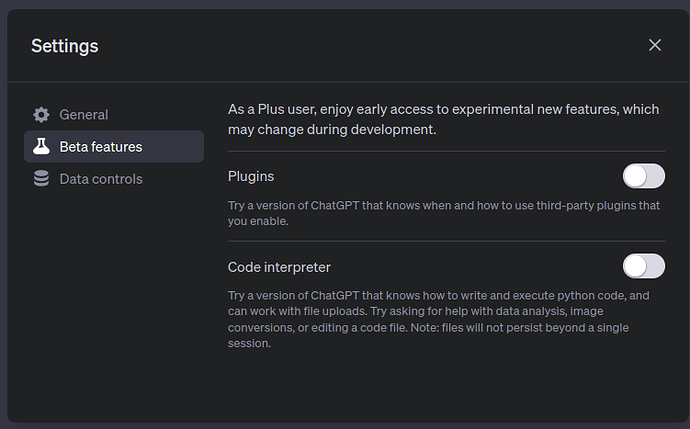Viewport: 690px width, 429px height.
Task: Click the Plugins description about third-party plugins
Action: point(440,213)
